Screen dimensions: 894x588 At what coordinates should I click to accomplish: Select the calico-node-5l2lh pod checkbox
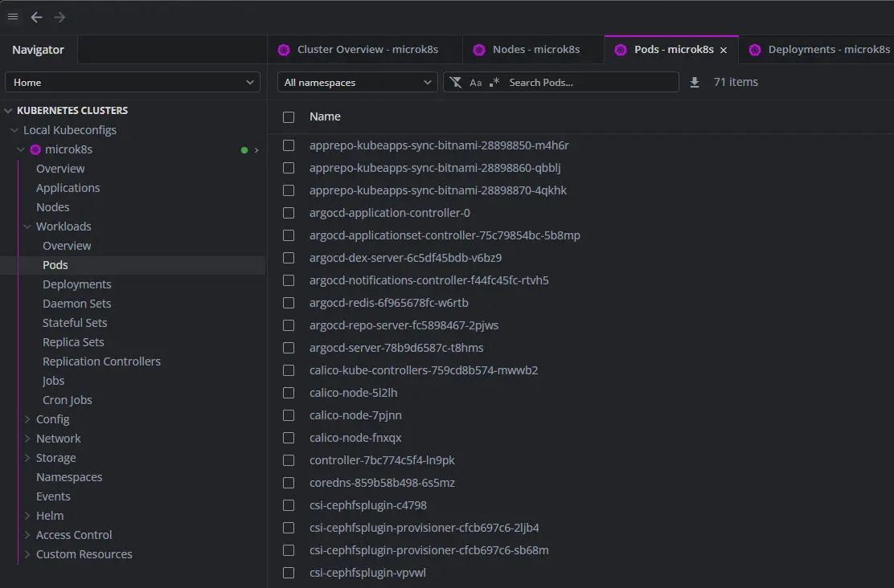pyautogui.click(x=289, y=393)
